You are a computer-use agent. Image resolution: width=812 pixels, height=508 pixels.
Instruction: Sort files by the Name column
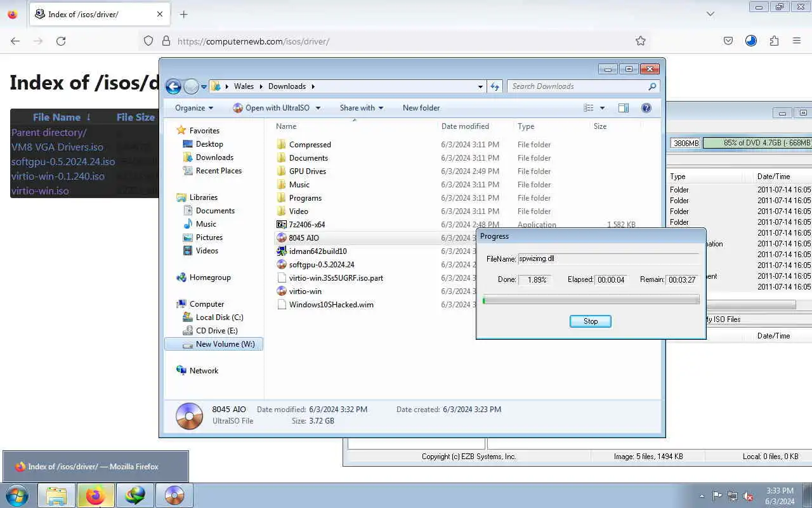(x=286, y=126)
